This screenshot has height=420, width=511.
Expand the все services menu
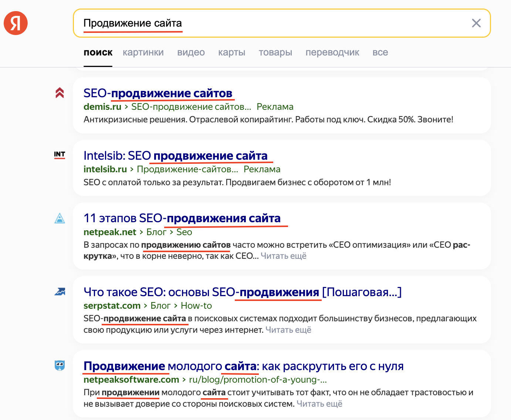[x=380, y=52]
